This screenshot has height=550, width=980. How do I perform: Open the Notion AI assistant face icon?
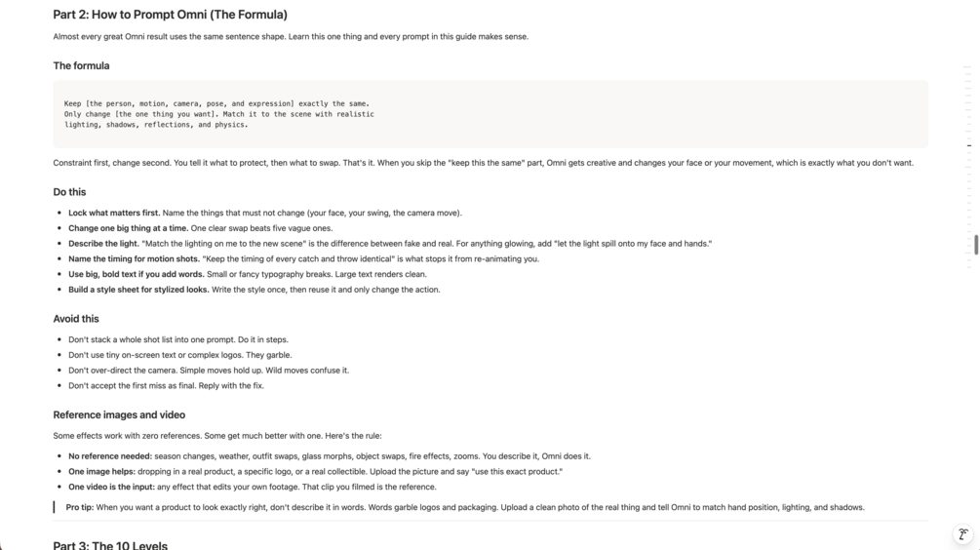pyautogui.click(x=963, y=533)
